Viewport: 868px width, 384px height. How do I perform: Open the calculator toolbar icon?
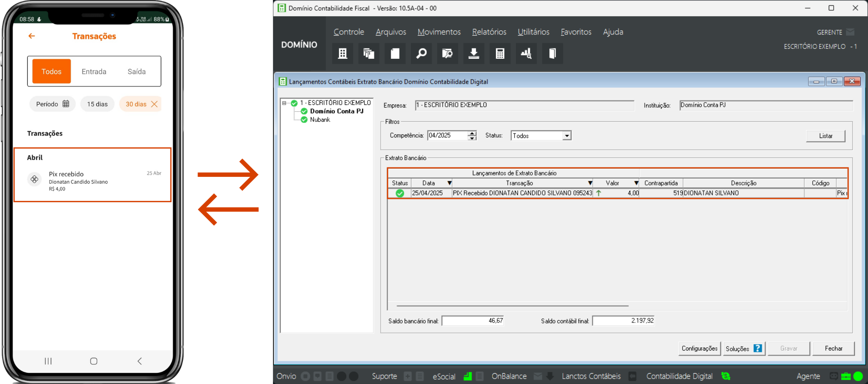click(x=500, y=53)
